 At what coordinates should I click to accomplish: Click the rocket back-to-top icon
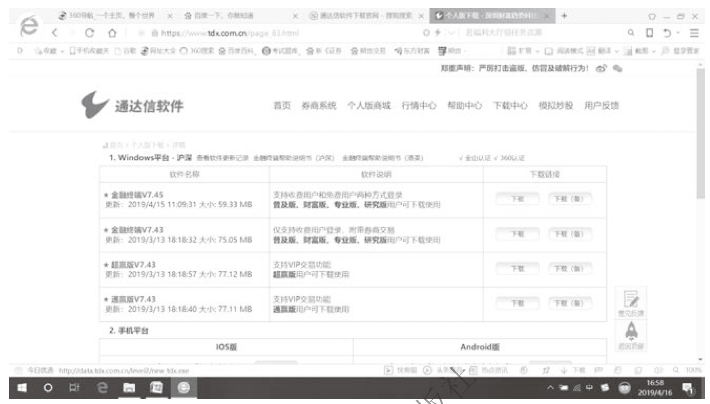click(x=631, y=335)
